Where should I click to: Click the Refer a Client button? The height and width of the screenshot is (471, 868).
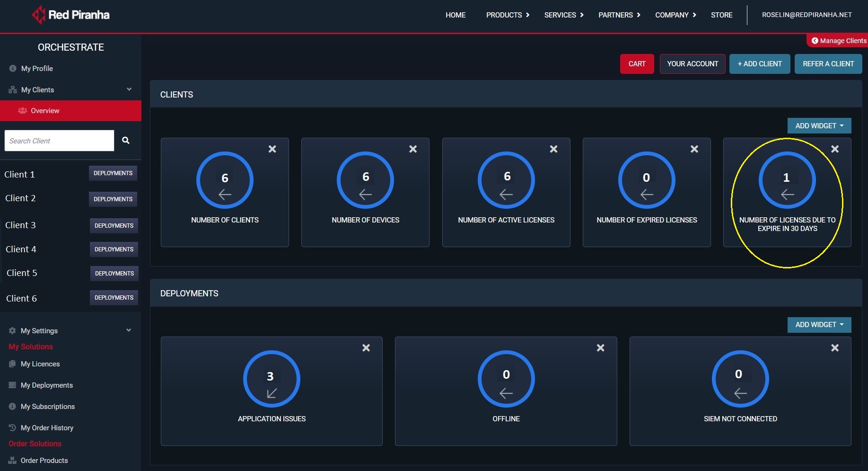point(828,64)
